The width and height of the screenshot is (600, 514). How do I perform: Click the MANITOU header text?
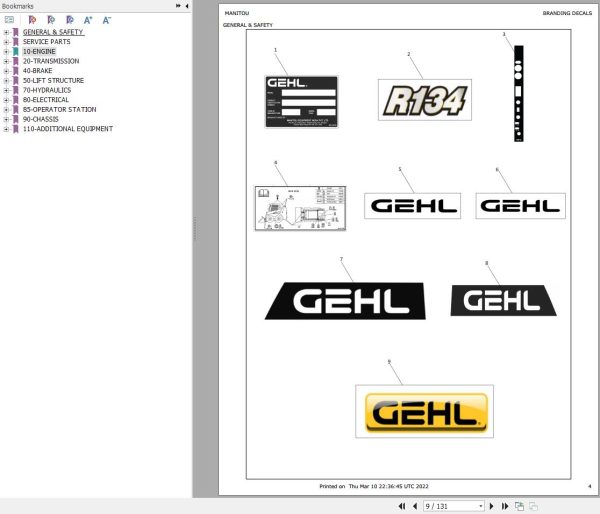pos(237,13)
